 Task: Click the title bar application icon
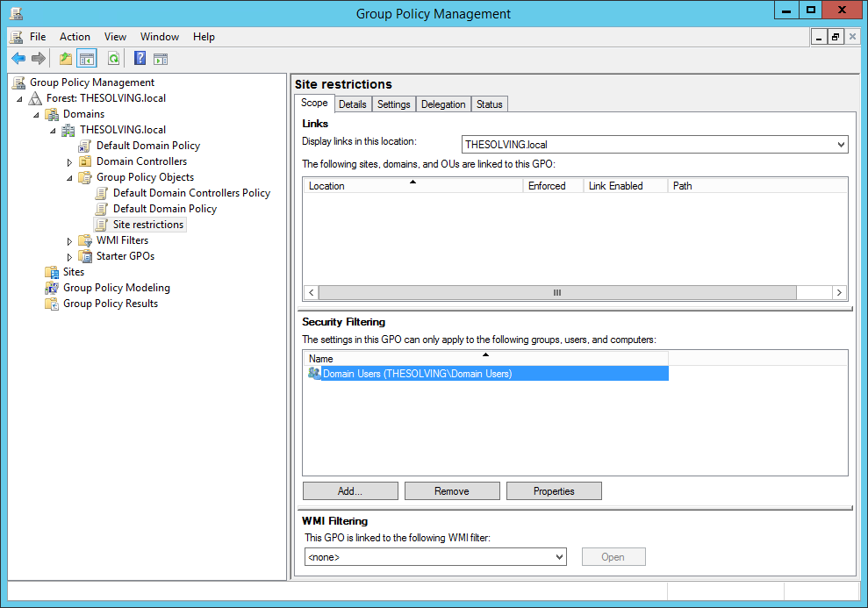[17, 13]
